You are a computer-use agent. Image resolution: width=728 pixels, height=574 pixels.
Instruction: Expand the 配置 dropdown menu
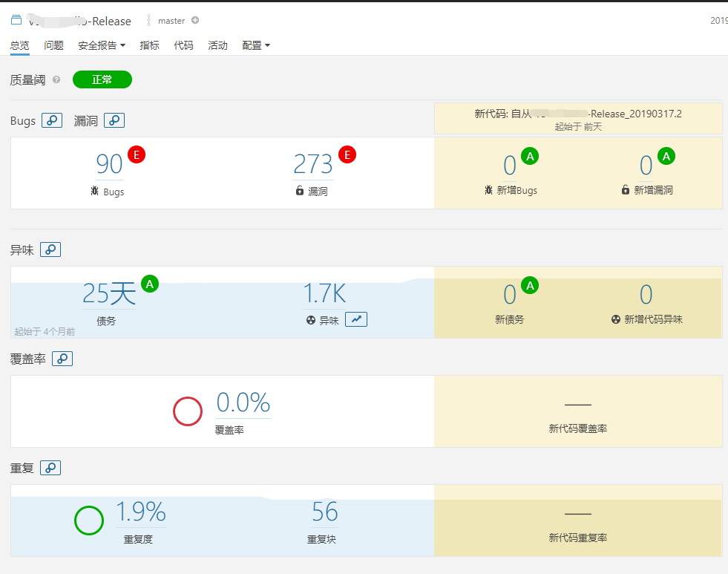[x=256, y=45]
